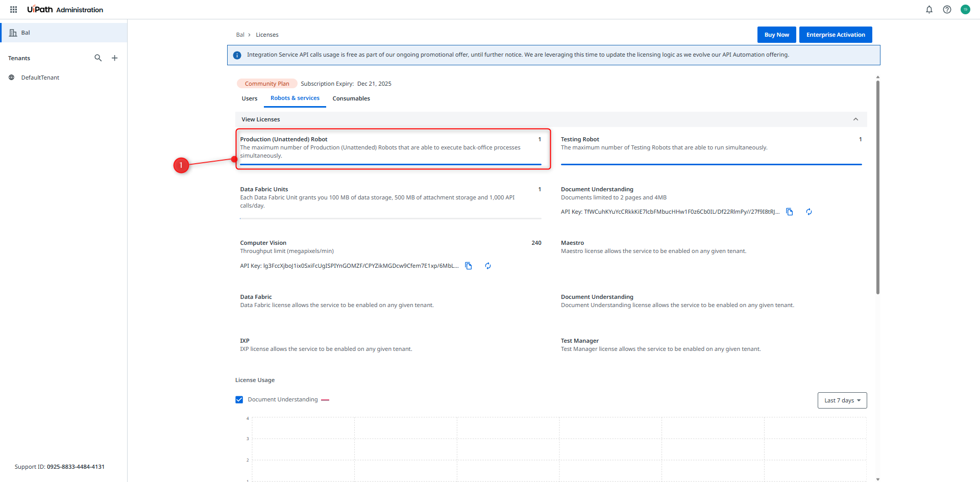Open the Last 7 days dropdown

click(842, 400)
